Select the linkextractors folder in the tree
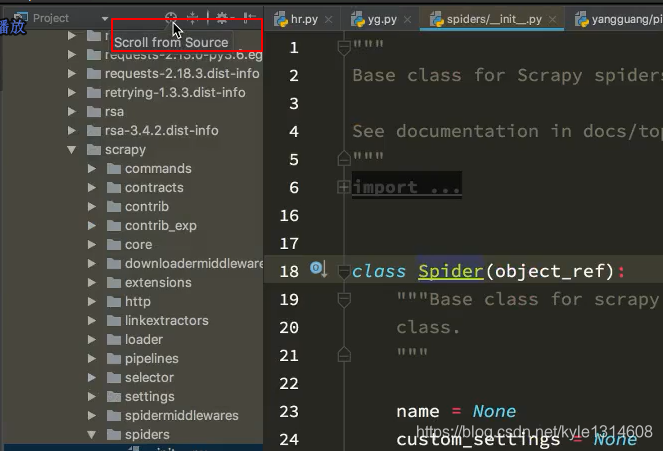The image size is (663, 451). tap(134, 321)
